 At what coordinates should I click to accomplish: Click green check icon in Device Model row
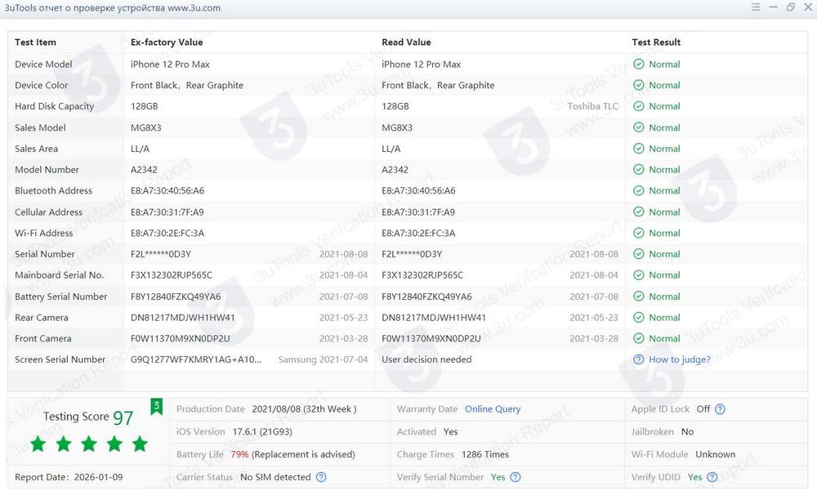pyautogui.click(x=638, y=64)
